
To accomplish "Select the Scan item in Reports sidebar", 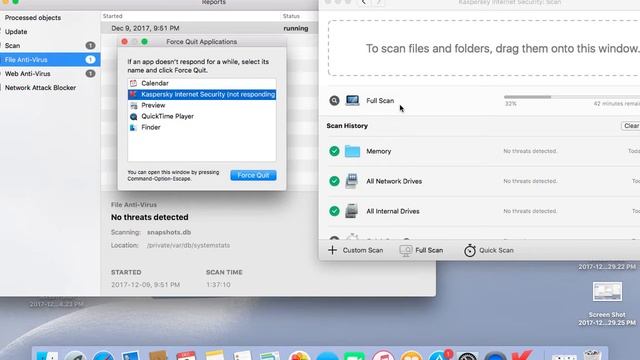I will point(12,45).
